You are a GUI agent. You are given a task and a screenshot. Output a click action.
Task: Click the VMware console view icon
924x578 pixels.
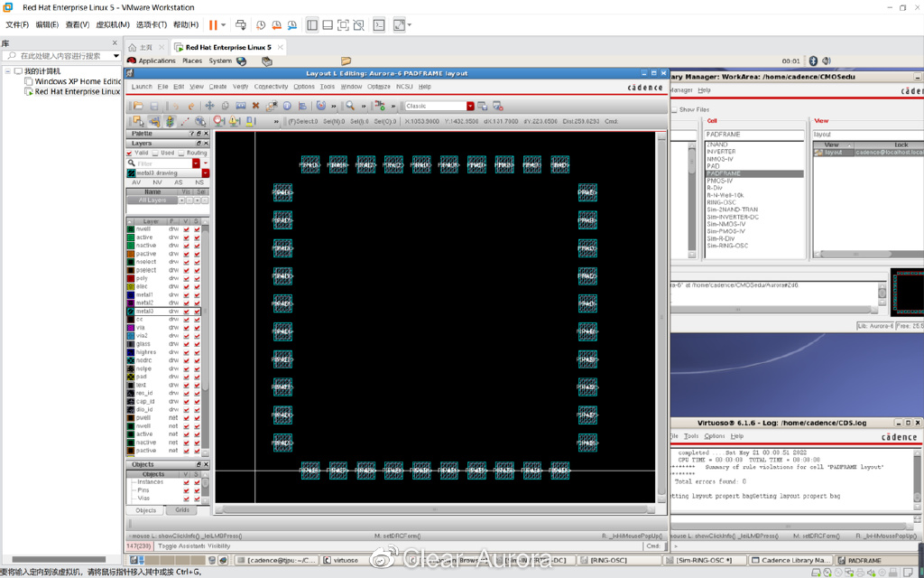coord(380,24)
